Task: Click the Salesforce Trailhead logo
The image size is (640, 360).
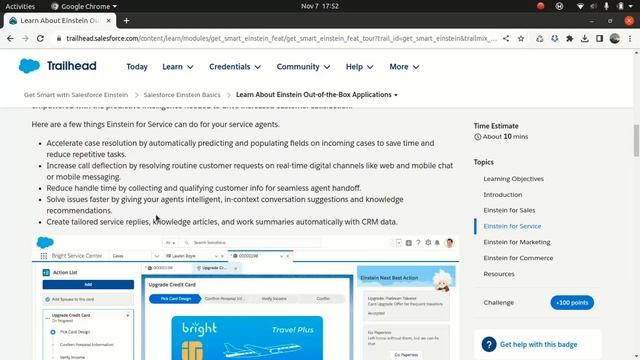Action: (58, 66)
